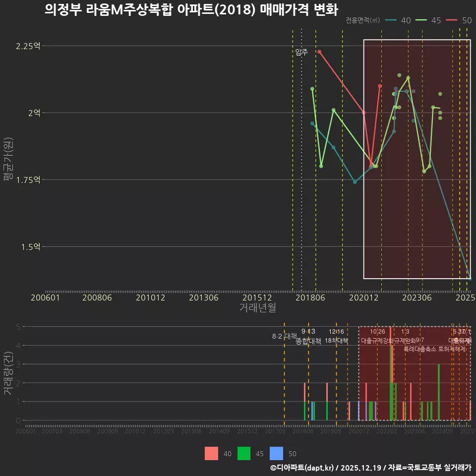Click the highest red 50㎡ data point near 2.25억
476x476 pixels.
[319, 51]
